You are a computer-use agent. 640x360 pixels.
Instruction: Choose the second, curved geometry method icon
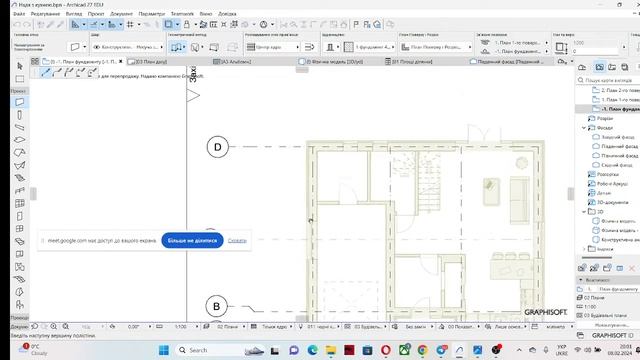[57, 72]
